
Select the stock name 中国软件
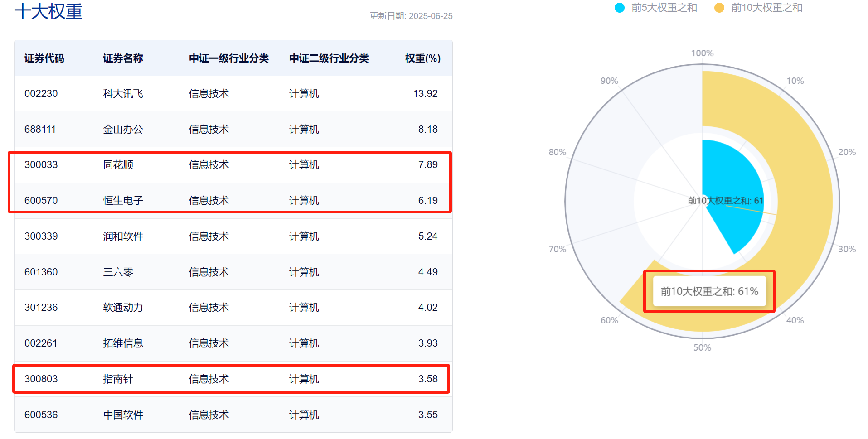(123, 415)
